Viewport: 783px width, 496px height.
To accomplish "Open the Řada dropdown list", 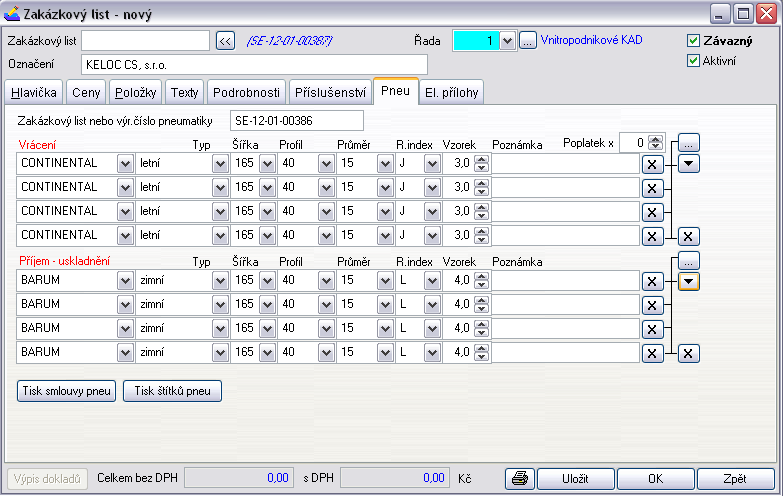I will (x=506, y=41).
